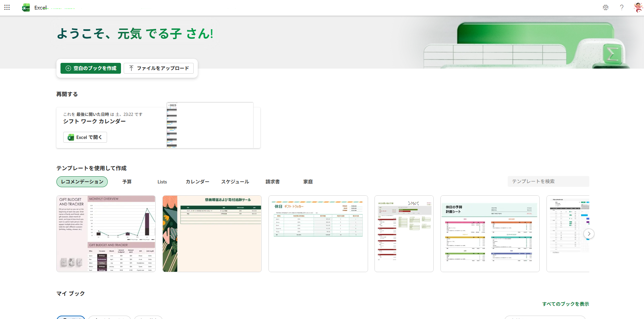Open the Gift Budget and Tracker template
The image size is (644, 319).
point(106,234)
